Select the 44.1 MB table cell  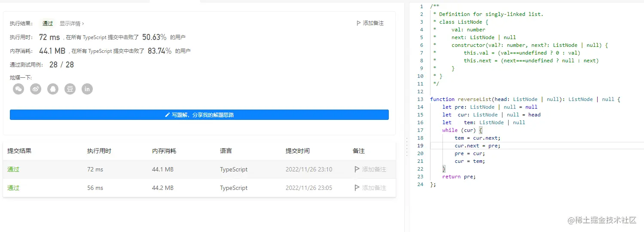163,169
